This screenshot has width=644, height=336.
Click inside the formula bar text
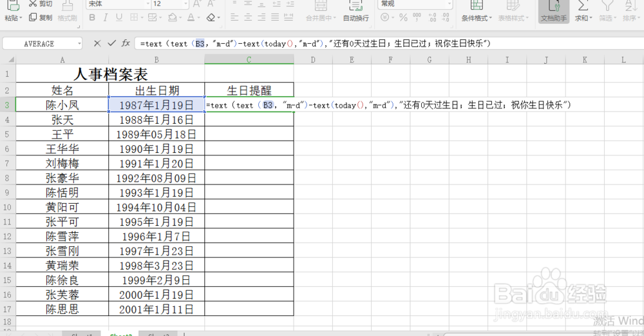click(x=316, y=44)
